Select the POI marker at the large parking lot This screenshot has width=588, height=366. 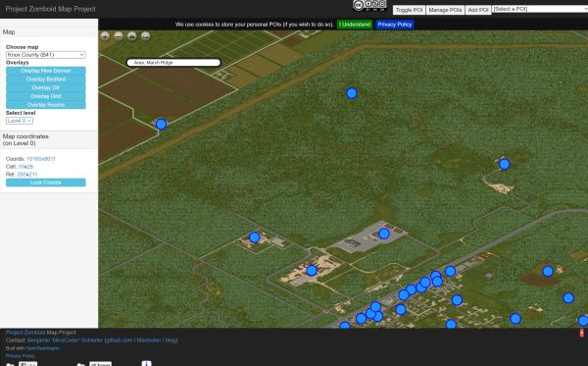coord(384,234)
